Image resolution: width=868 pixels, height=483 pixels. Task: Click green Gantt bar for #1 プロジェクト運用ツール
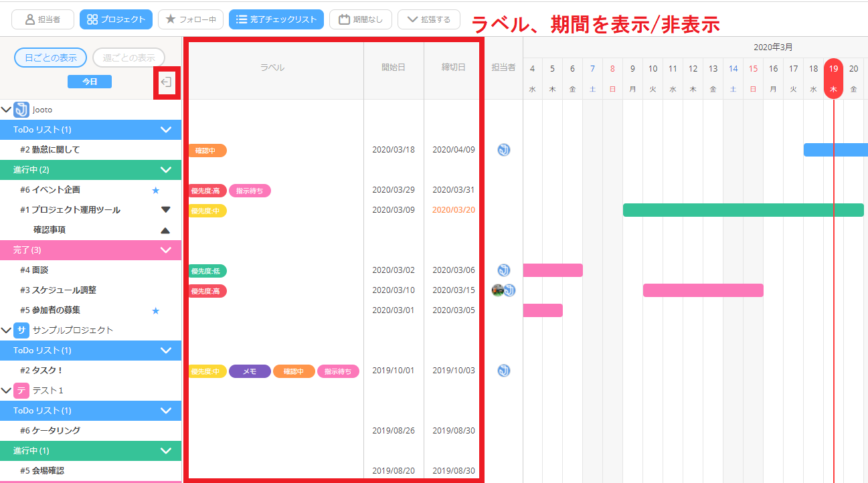[x=744, y=210]
